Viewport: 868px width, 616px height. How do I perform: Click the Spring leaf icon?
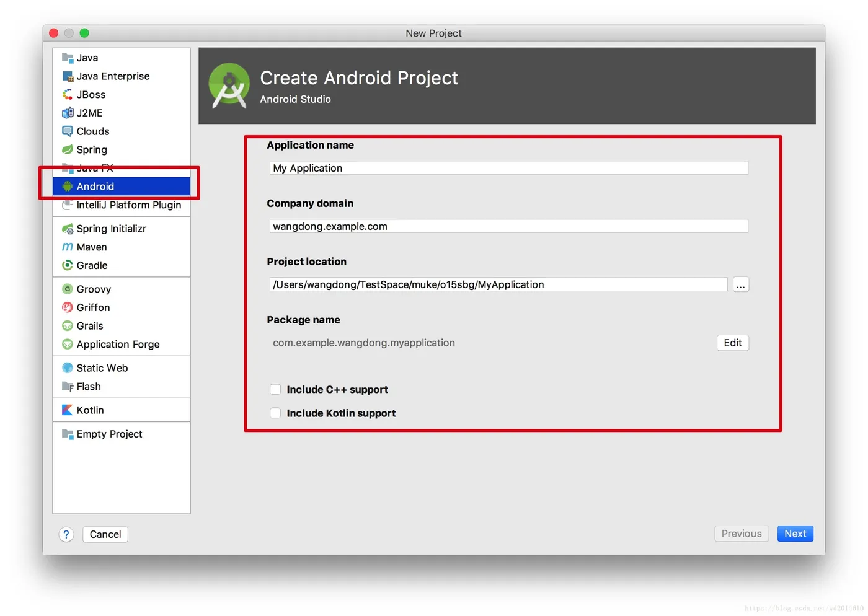click(x=68, y=149)
